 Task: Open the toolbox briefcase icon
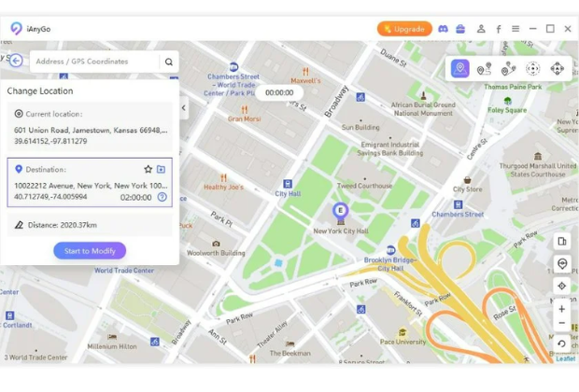tap(460, 29)
